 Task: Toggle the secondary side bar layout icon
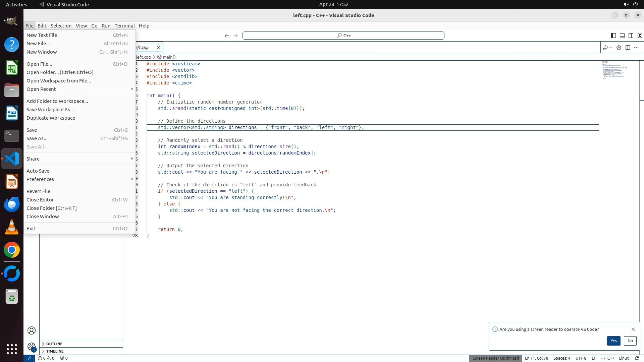pyautogui.click(x=631, y=36)
